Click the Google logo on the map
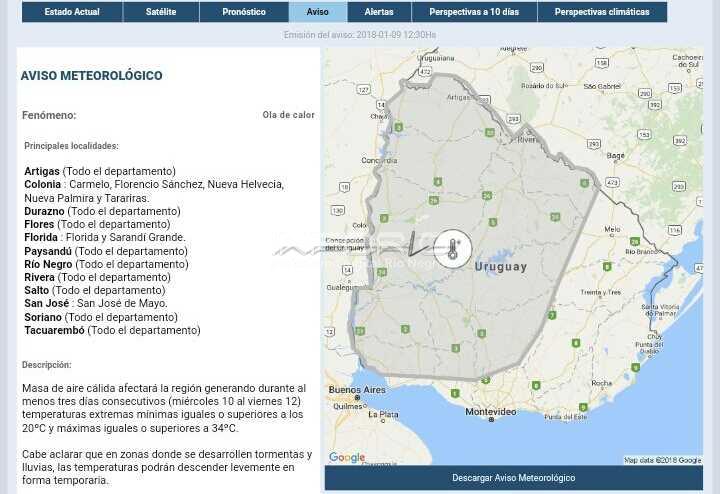This screenshot has height=494, width=720. pos(347,458)
